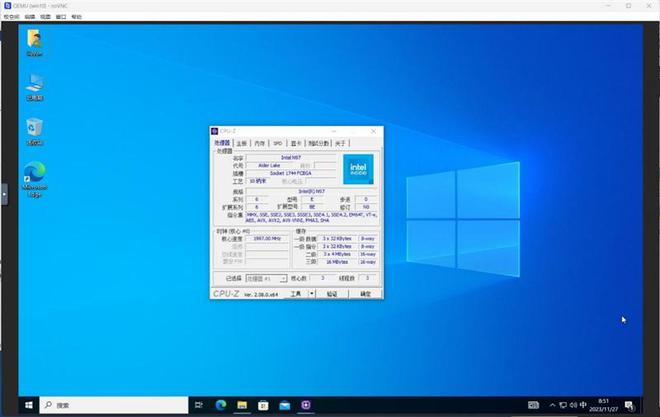Click the Intel logo in CPU-Z
Screen dimensions: 660x417
tap(358, 169)
